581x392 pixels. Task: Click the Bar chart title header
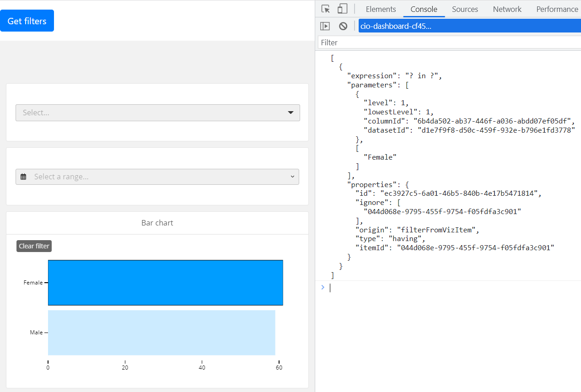point(157,223)
